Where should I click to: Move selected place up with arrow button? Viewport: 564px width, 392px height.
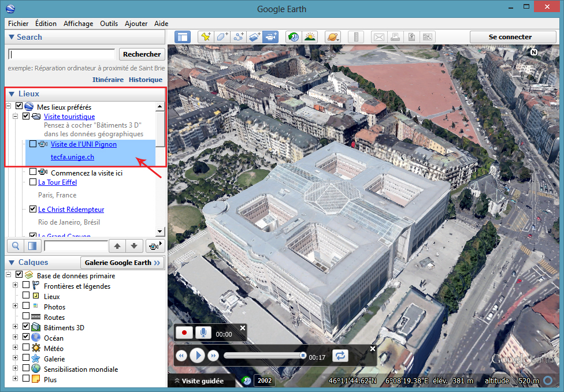click(117, 246)
